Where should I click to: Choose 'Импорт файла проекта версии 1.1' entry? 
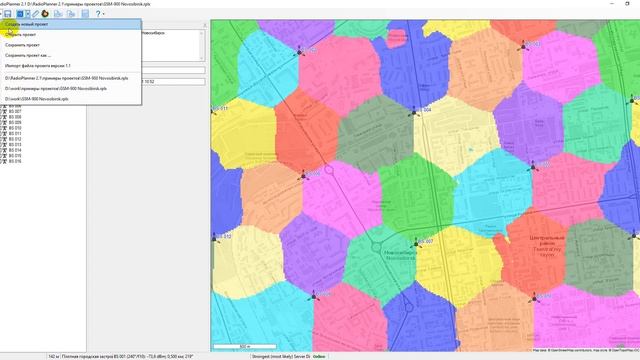click(x=71, y=65)
